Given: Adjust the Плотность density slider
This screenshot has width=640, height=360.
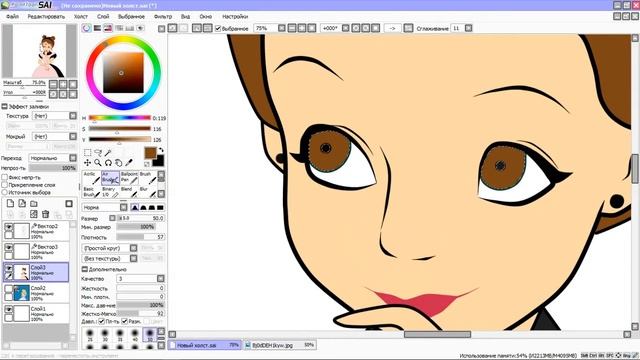Looking at the screenshot, I should pyautogui.click(x=140, y=237).
